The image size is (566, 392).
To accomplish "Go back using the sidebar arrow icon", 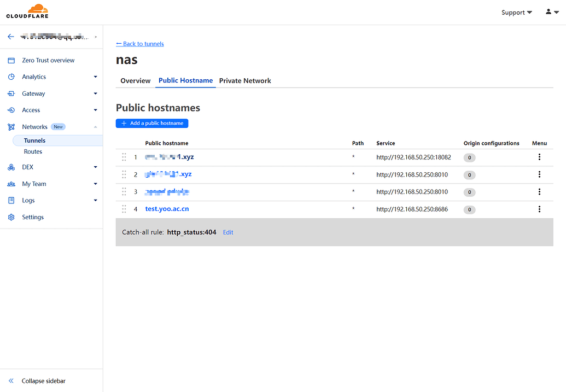I will (x=11, y=37).
